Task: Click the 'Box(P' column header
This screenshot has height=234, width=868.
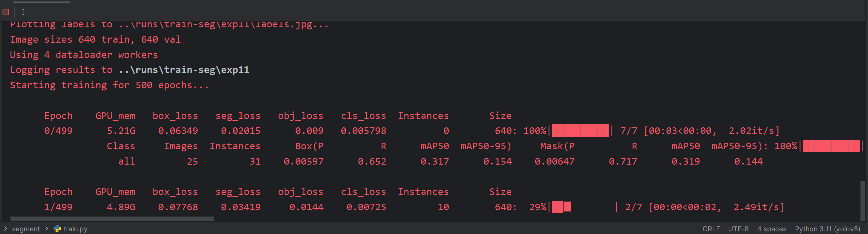Action: coord(309,146)
